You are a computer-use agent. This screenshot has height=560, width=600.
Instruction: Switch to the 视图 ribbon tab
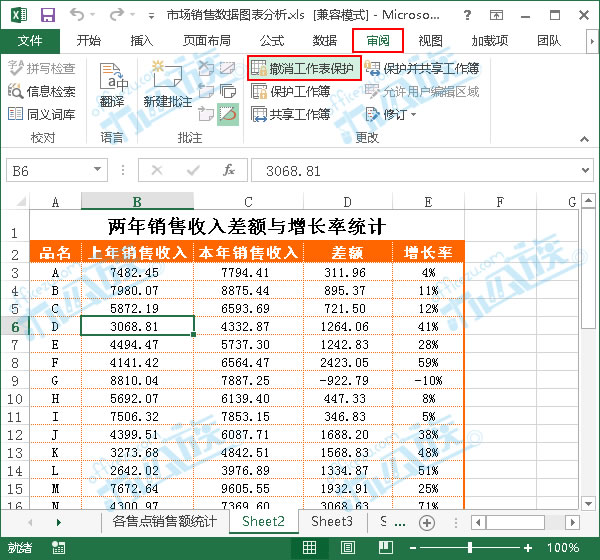click(x=430, y=41)
